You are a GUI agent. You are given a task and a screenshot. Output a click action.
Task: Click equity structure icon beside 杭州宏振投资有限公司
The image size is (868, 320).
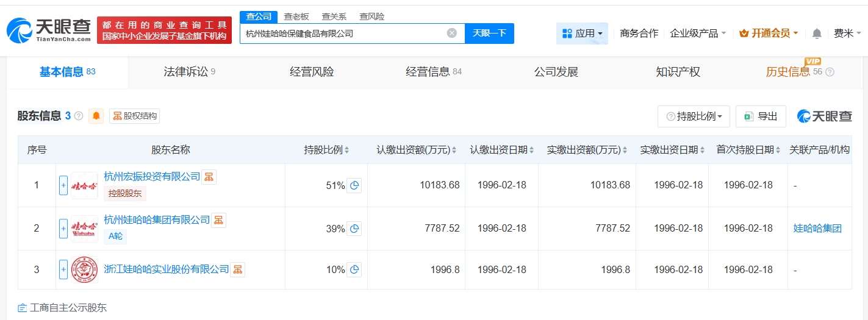[x=209, y=177]
